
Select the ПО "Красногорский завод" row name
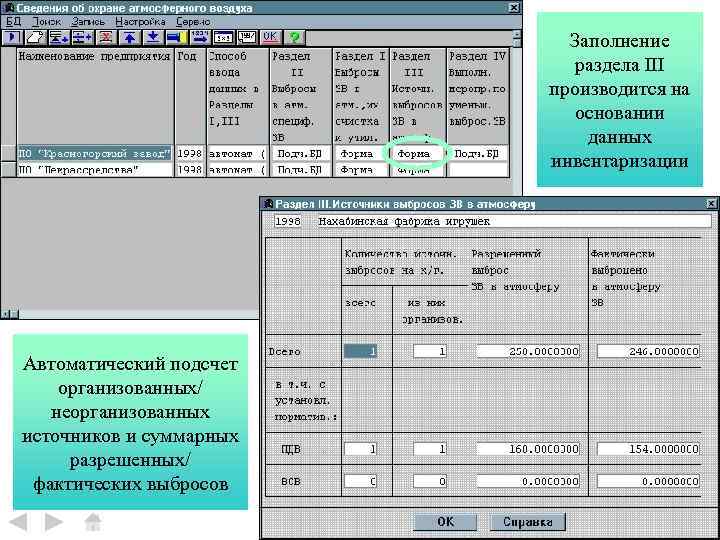click(95, 154)
